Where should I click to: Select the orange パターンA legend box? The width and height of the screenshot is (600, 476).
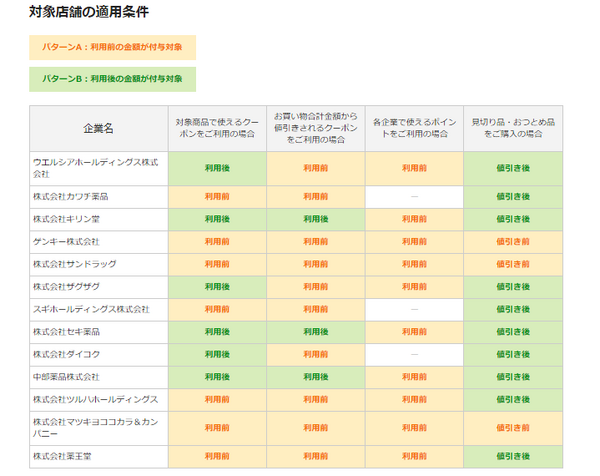tap(112, 47)
